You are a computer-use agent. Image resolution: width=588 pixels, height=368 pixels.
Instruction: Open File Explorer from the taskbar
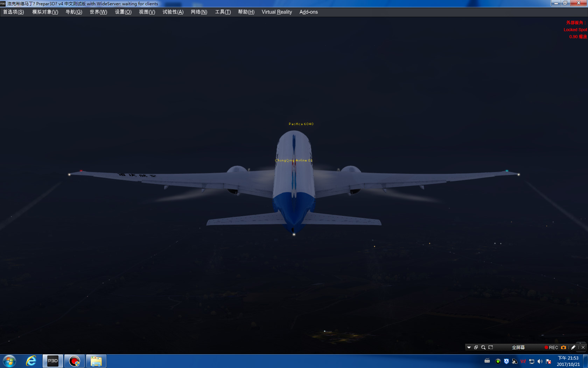(x=96, y=361)
